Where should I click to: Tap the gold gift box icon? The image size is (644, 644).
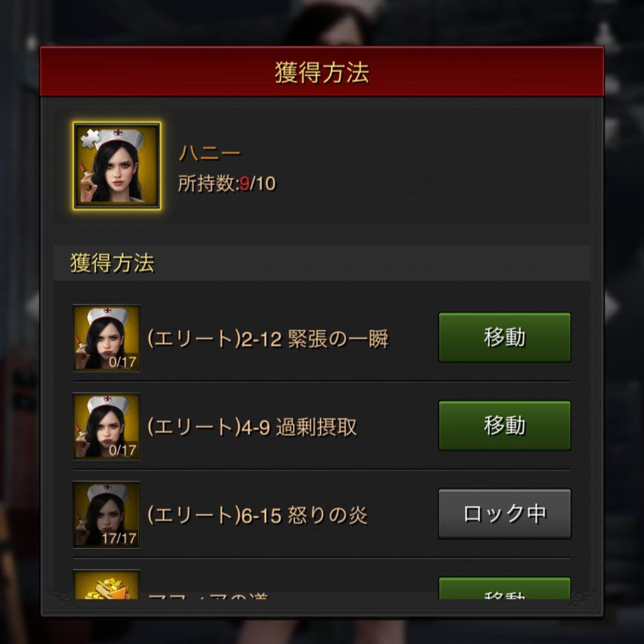coord(106,585)
